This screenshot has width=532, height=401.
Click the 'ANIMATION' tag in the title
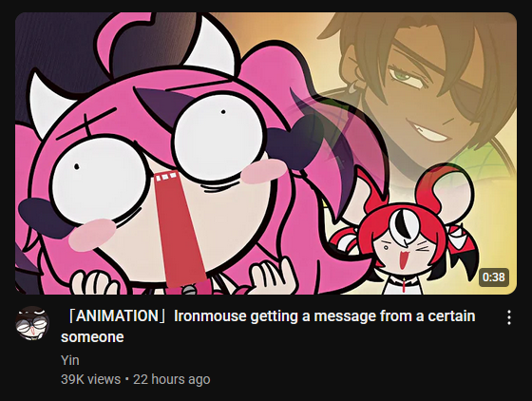coord(117,315)
